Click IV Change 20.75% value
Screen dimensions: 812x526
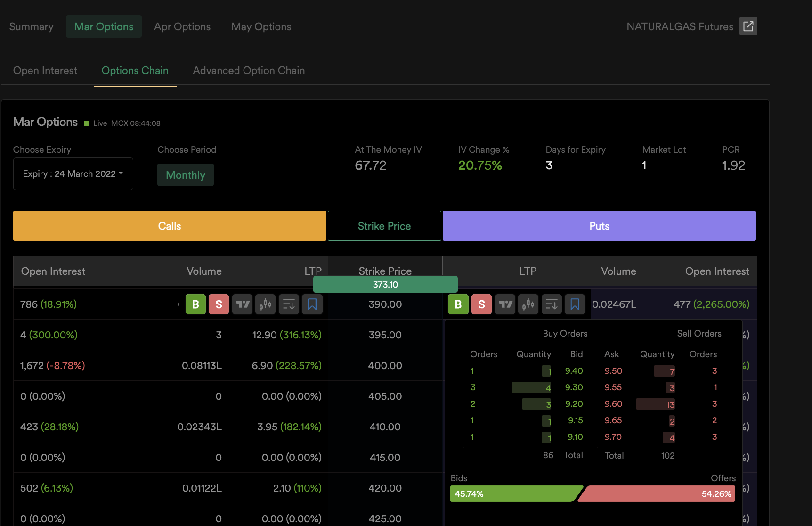coord(480,165)
